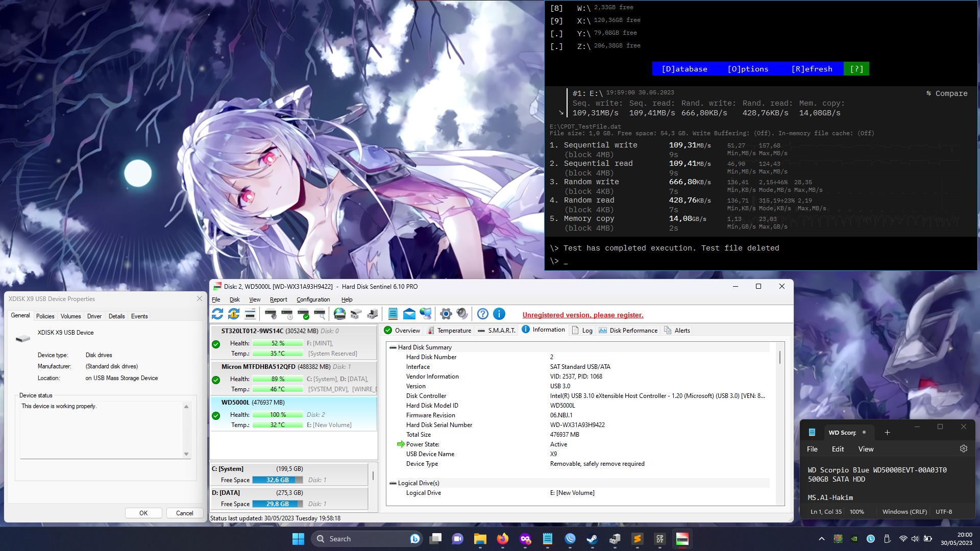Open Details tab in XDISK properties
This screenshot has width=980, height=551.
coord(116,316)
